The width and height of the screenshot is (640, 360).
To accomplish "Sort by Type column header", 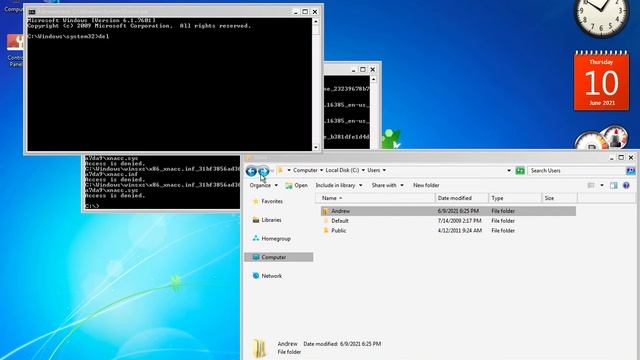I will (x=515, y=198).
